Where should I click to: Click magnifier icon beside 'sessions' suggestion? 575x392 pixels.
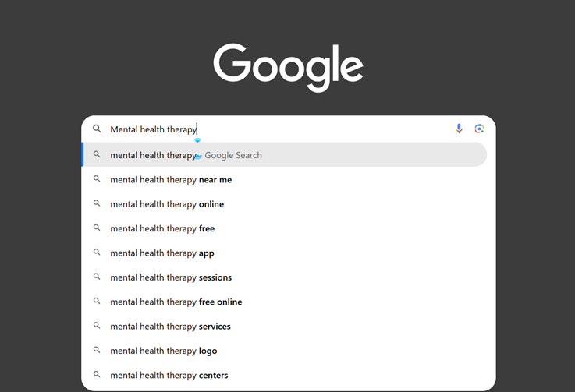97,277
